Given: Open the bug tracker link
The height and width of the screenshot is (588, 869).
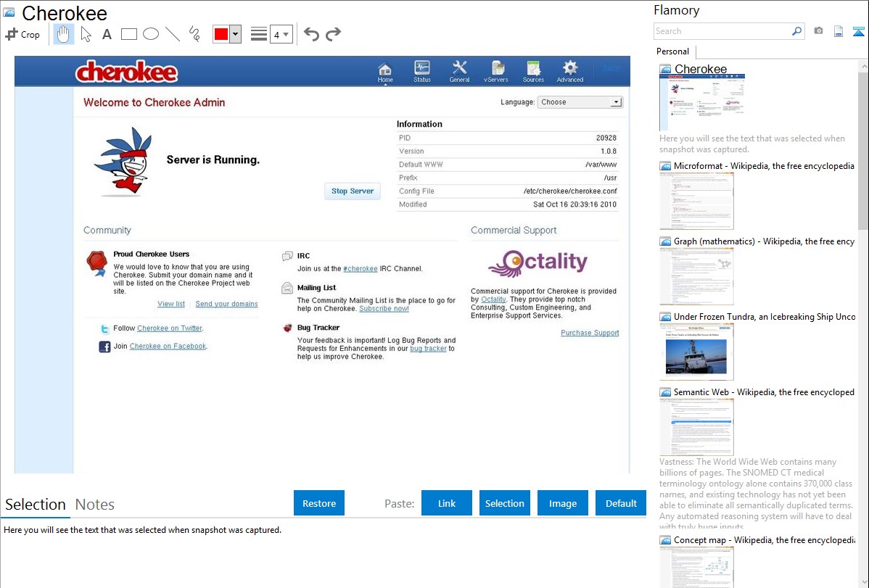Looking at the screenshot, I should click(x=428, y=349).
